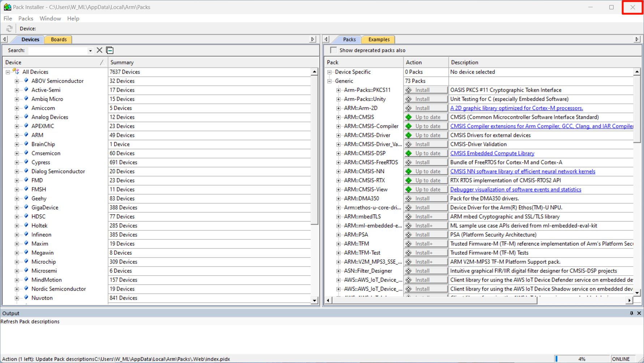Open the Window menu

50,18
